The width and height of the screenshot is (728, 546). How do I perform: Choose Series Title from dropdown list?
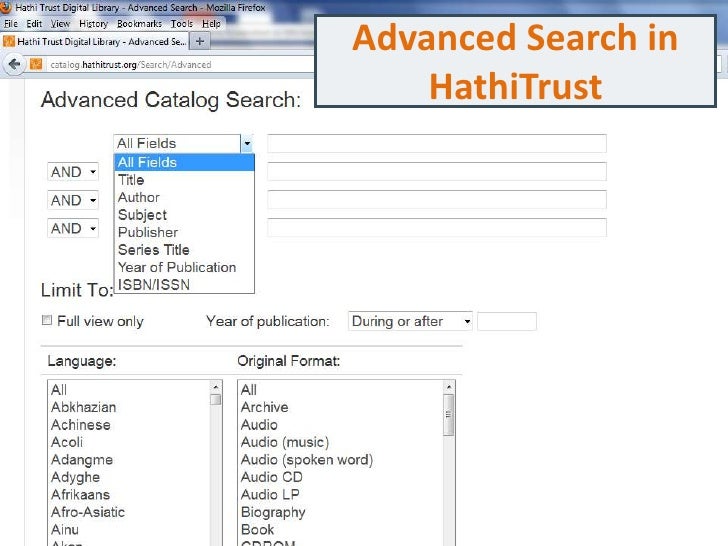click(x=184, y=250)
